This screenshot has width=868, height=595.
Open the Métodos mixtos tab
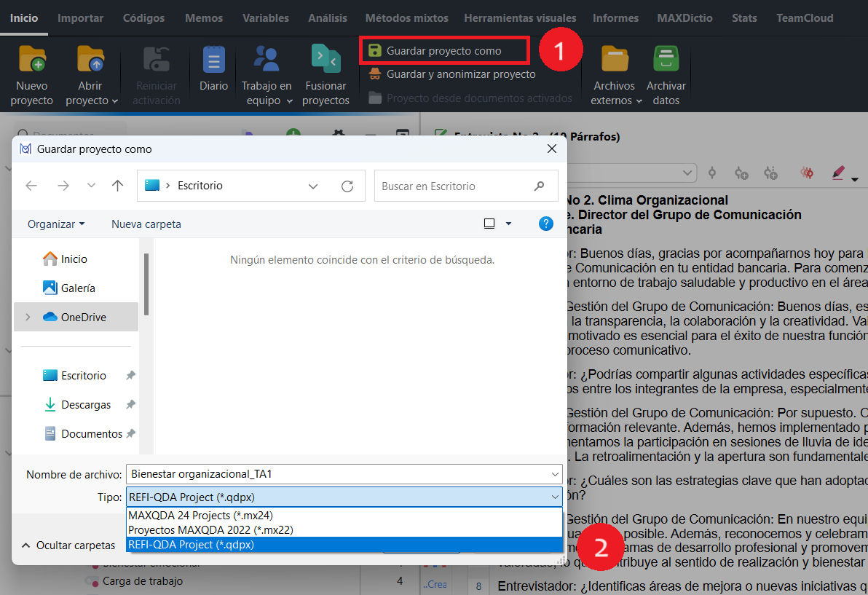407,17
